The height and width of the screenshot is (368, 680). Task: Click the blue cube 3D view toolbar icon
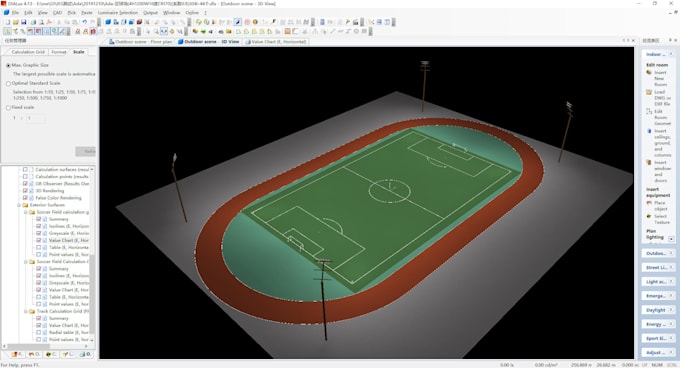(x=108, y=22)
